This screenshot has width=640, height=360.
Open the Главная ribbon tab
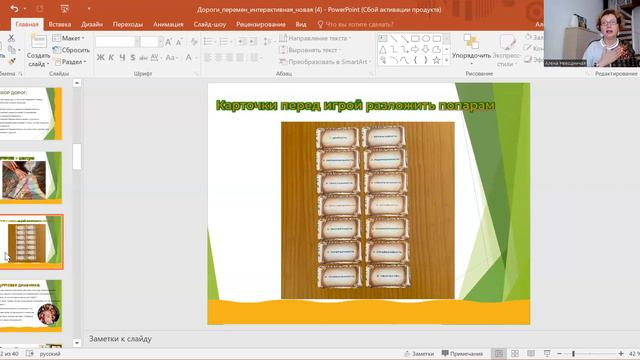pyautogui.click(x=27, y=24)
